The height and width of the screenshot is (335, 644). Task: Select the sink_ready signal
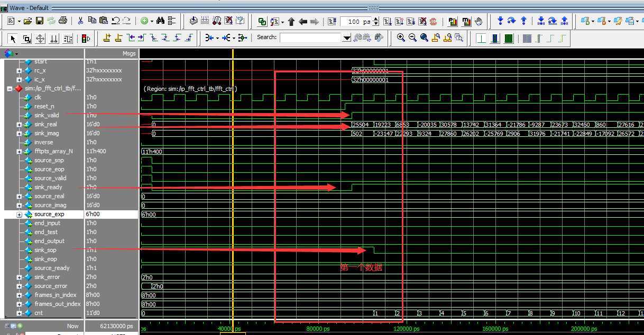(x=48, y=187)
